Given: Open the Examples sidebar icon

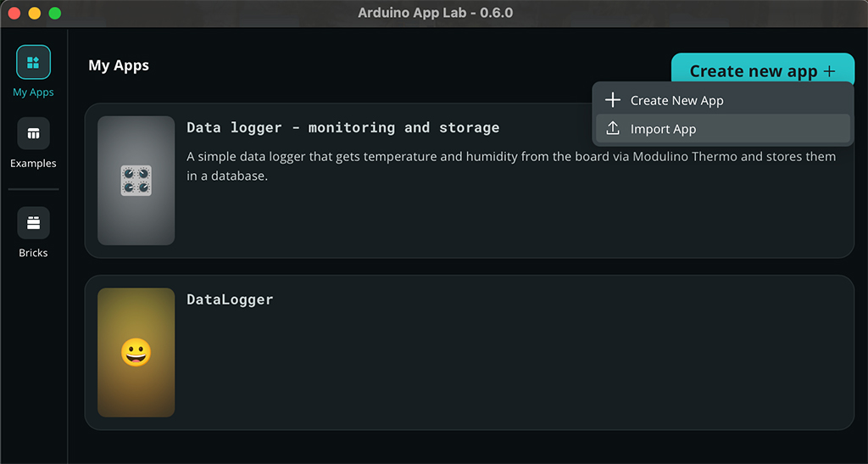Looking at the screenshot, I should coord(33,133).
